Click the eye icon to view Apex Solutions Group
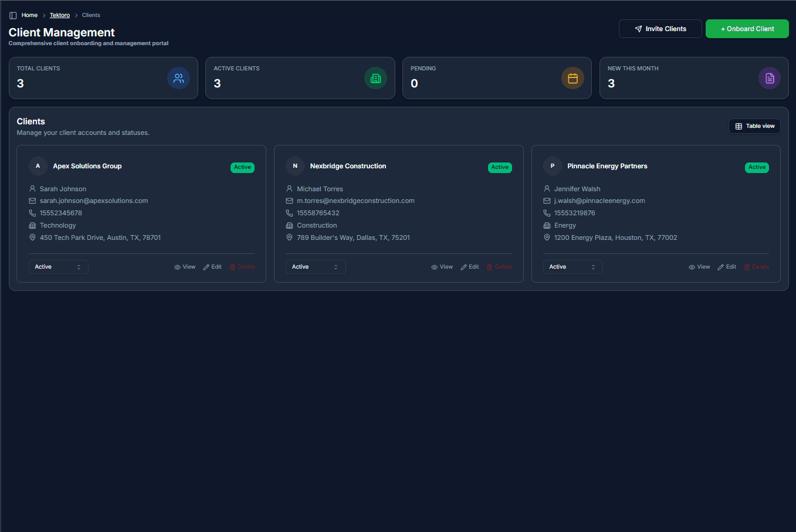Image resolution: width=796 pixels, height=532 pixels. click(x=177, y=266)
